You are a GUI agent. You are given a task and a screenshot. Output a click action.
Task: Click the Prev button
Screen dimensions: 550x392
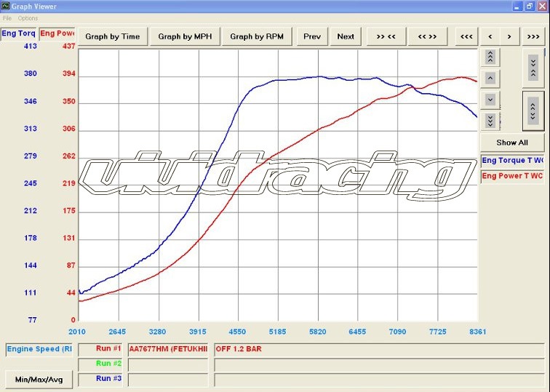coord(312,36)
